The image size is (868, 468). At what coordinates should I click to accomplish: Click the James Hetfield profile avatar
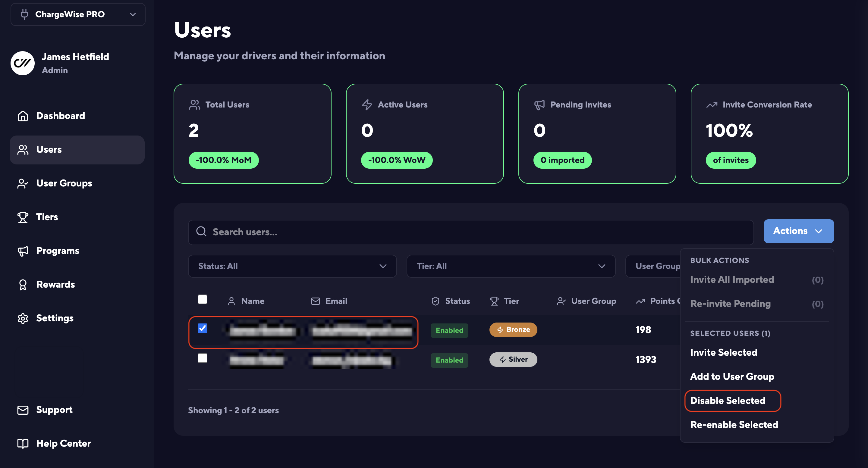23,63
